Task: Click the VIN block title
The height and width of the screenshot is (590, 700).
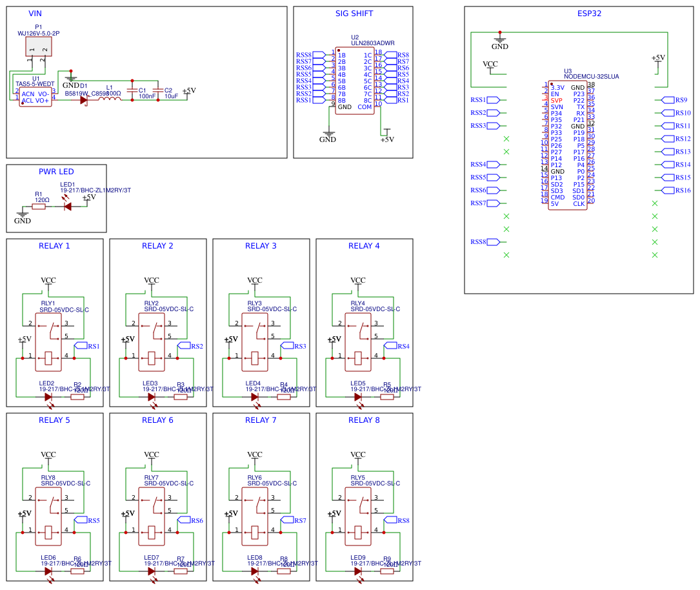Action: point(35,14)
